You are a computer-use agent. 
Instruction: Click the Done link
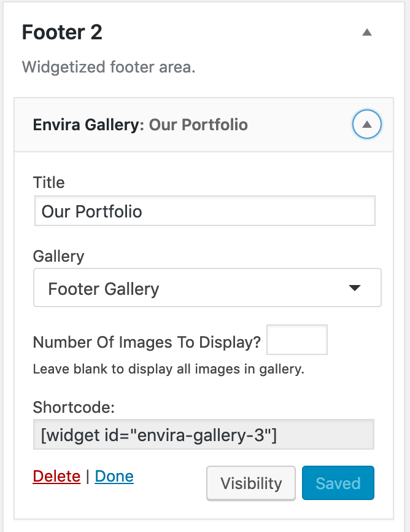coord(114,476)
